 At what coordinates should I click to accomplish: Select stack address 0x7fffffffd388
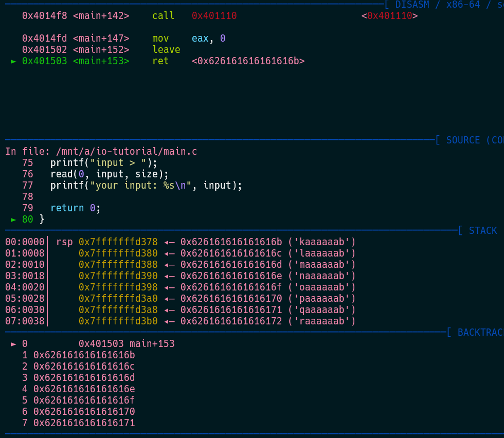(x=118, y=264)
